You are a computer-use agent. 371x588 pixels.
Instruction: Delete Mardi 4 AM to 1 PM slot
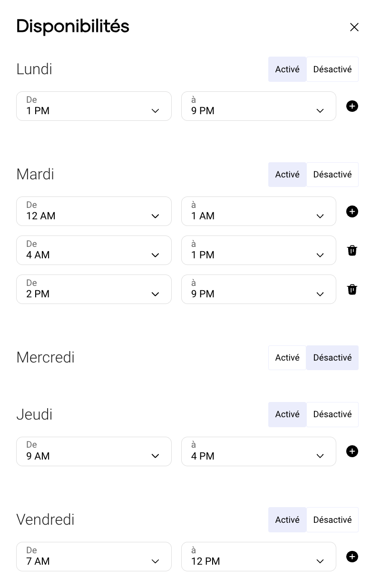click(352, 250)
